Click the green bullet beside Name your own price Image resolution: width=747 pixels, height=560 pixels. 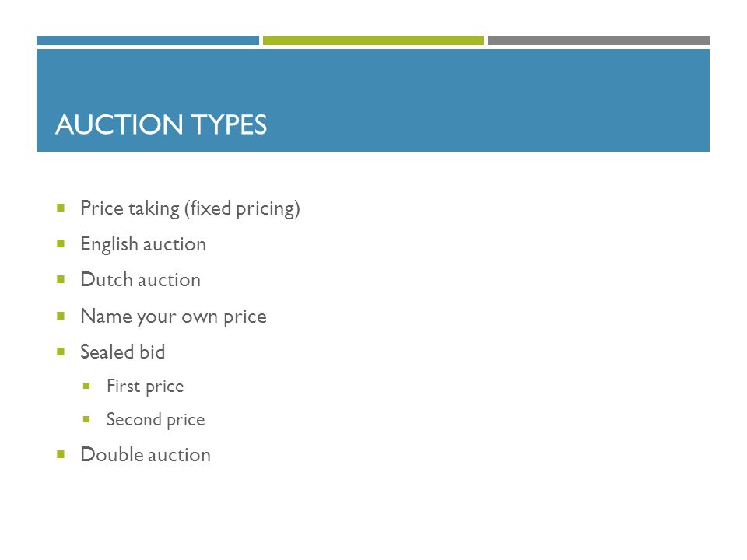click(61, 316)
